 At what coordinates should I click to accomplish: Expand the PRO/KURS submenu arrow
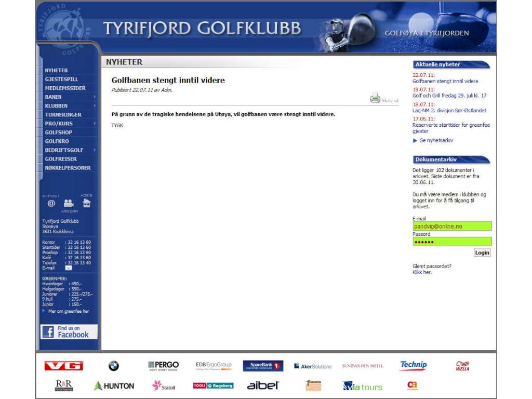95,123
